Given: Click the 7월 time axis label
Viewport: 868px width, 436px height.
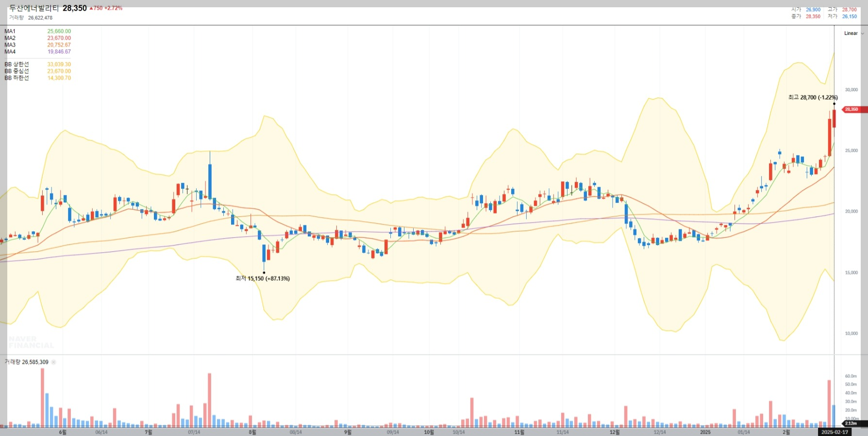Looking at the screenshot, I should pyautogui.click(x=149, y=432).
